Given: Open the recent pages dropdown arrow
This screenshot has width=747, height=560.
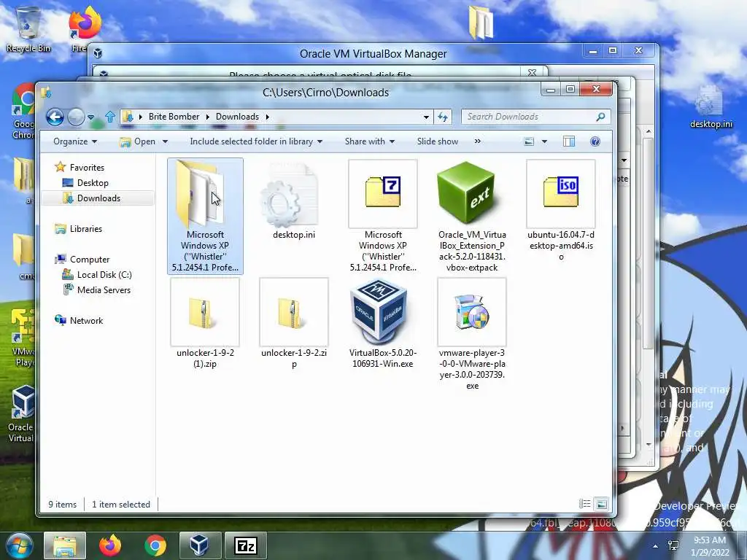Looking at the screenshot, I should point(90,117).
